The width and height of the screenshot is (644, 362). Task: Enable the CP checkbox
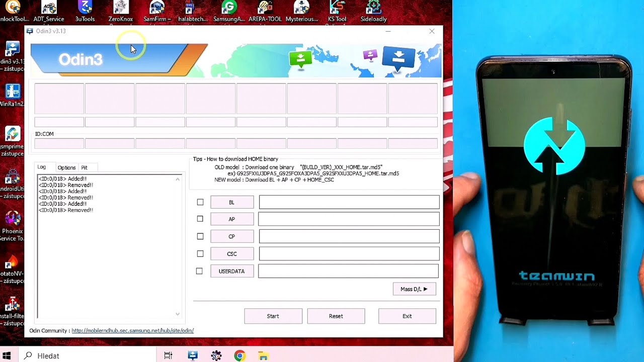pos(200,236)
